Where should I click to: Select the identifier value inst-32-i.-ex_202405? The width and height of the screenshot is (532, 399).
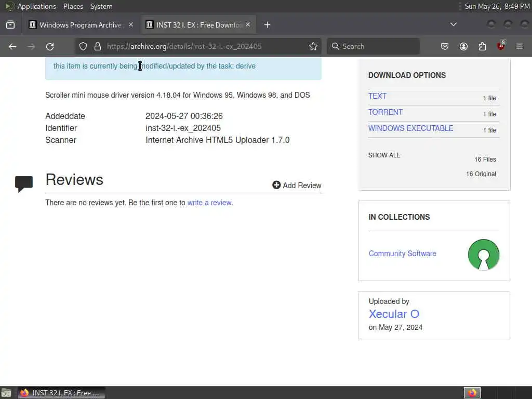tap(183, 128)
